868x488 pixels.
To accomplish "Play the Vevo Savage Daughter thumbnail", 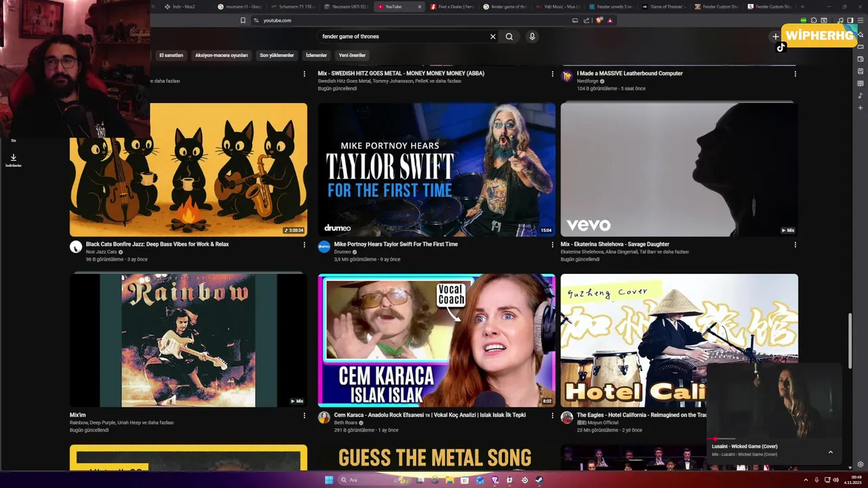I will (679, 169).
